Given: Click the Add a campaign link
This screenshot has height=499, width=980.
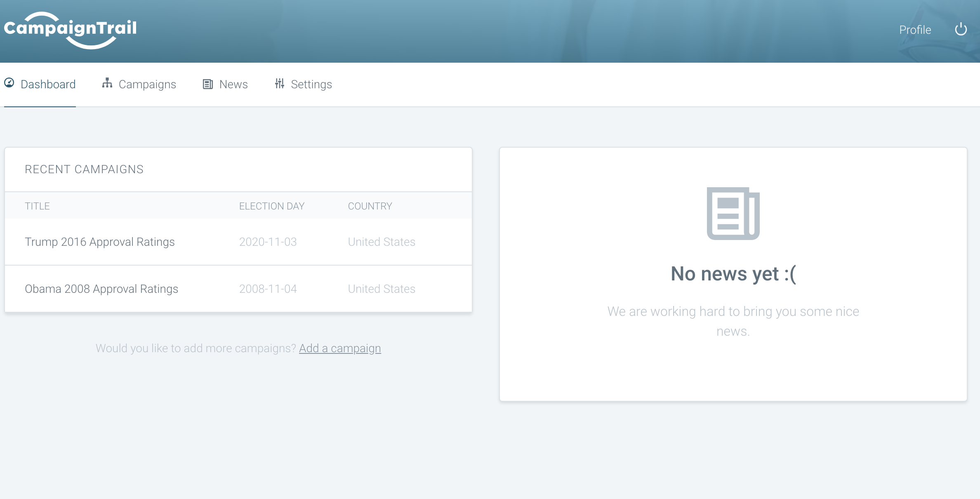Looking at the screenshot, I should pos(339,348).
